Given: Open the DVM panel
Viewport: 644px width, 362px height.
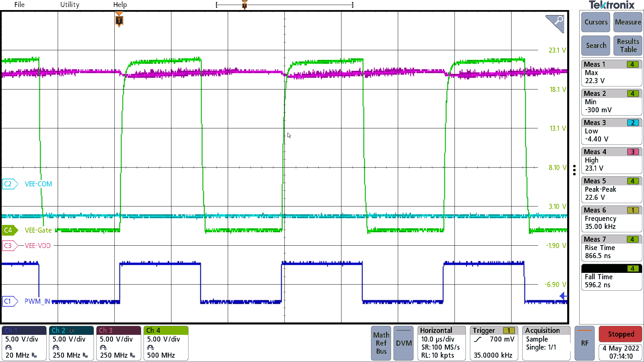Looking at the screenshot, I should (x=403, y=343).
